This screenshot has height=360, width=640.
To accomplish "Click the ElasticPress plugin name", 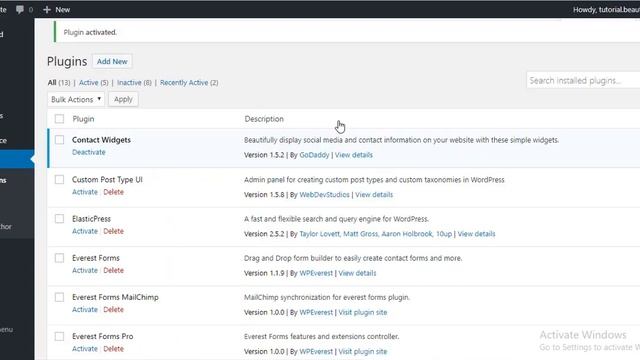I will 91,219.
